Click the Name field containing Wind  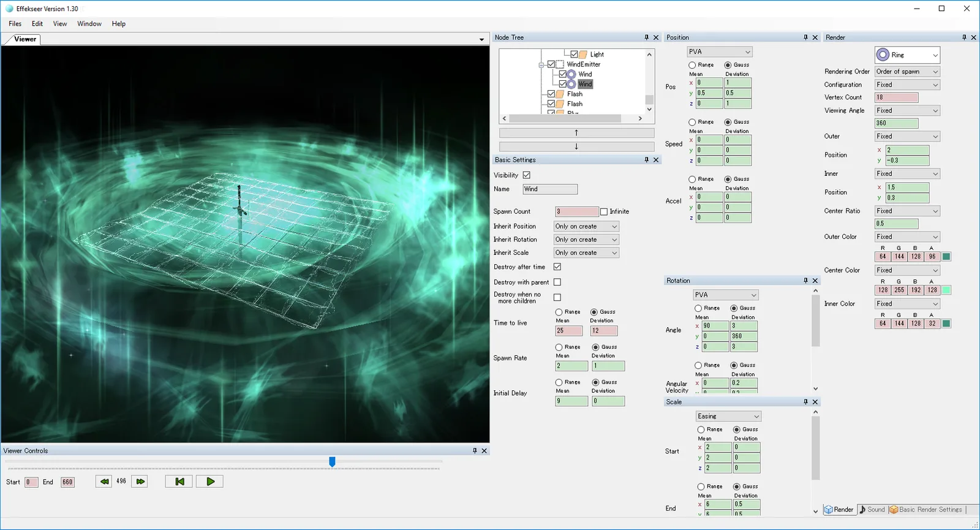550,189
